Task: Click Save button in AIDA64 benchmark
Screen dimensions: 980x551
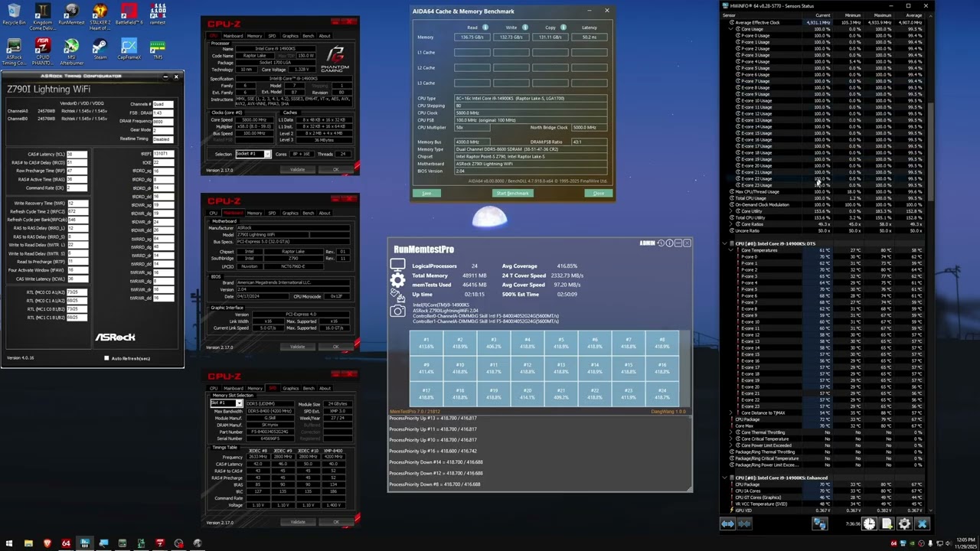Action: click(426, 193)
